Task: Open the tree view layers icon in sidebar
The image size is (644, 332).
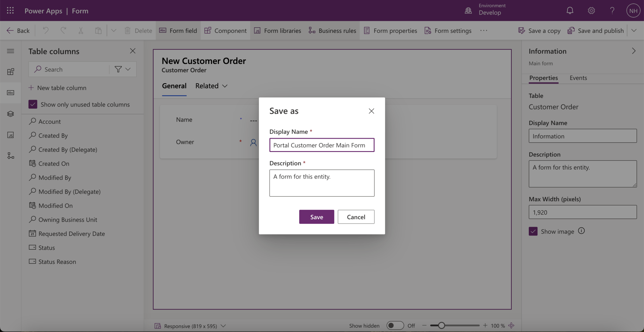Action: pyautogui.click(x=11, y=114)
